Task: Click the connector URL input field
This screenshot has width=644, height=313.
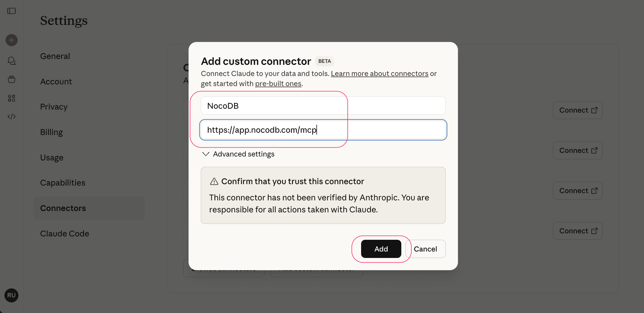Action: (323, 130)
